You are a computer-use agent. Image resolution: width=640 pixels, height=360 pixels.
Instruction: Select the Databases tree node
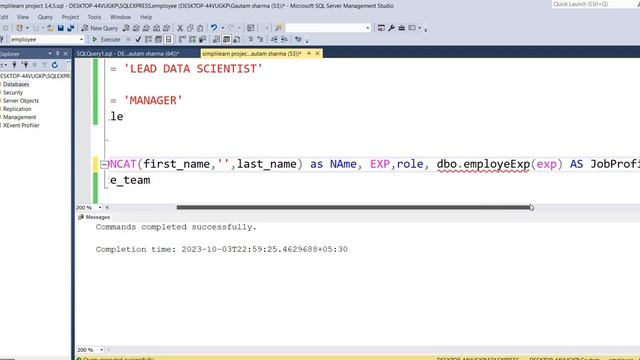coord(16,84)
